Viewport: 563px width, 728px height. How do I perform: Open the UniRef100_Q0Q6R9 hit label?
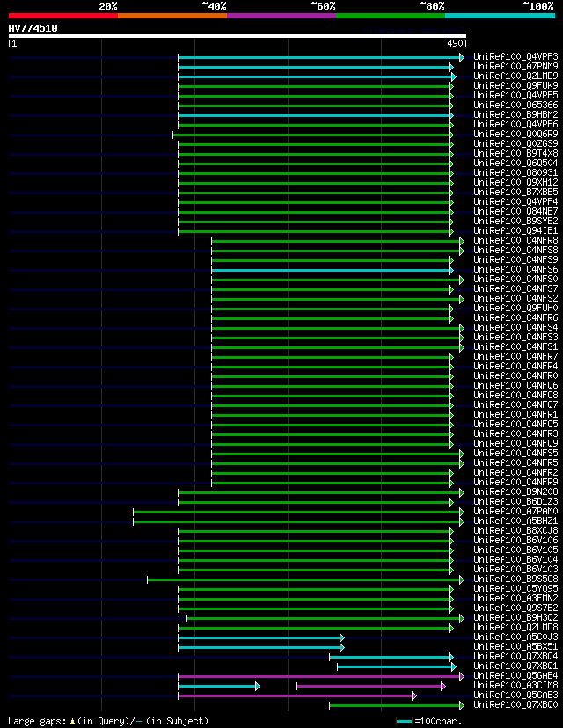click(x=515, y=135)
